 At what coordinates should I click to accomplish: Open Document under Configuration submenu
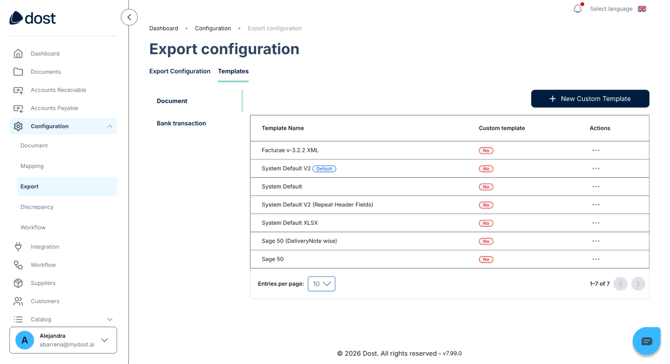point(34,146)
